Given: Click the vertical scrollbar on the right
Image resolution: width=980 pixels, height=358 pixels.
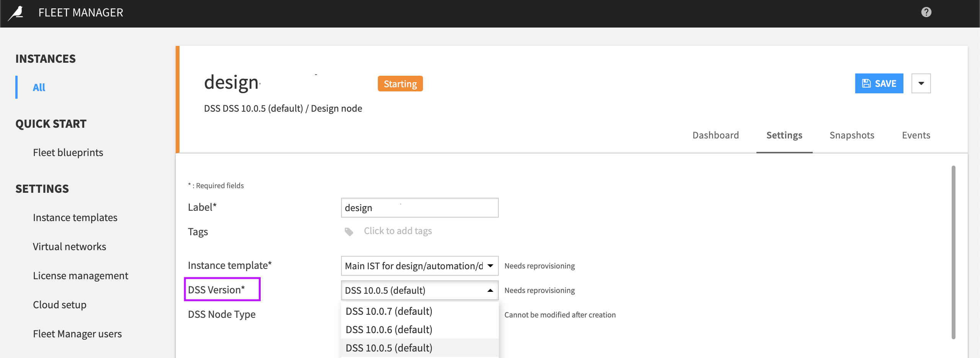Looking at the screenshot, I should [x=953, y=249].
